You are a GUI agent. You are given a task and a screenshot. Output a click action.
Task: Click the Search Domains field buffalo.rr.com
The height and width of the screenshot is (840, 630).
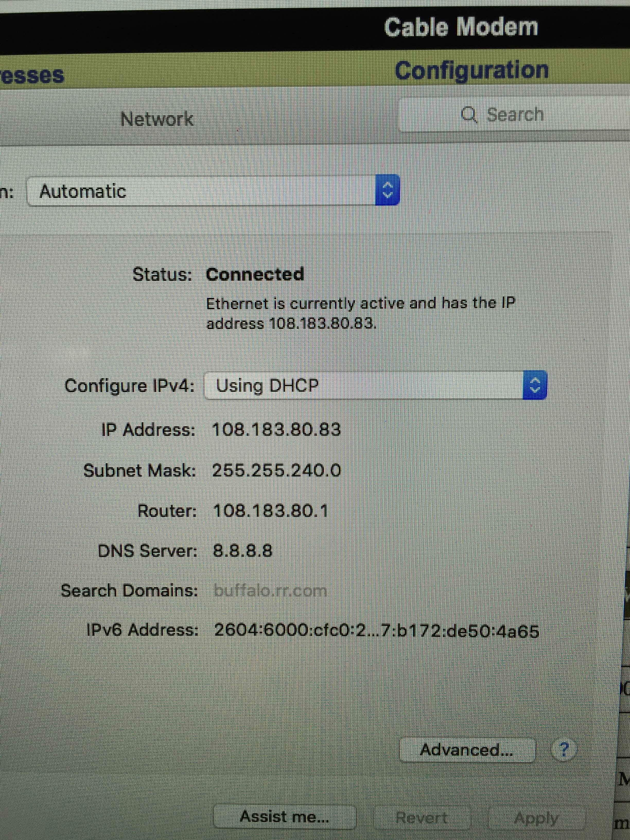click(x=270, y=591)
